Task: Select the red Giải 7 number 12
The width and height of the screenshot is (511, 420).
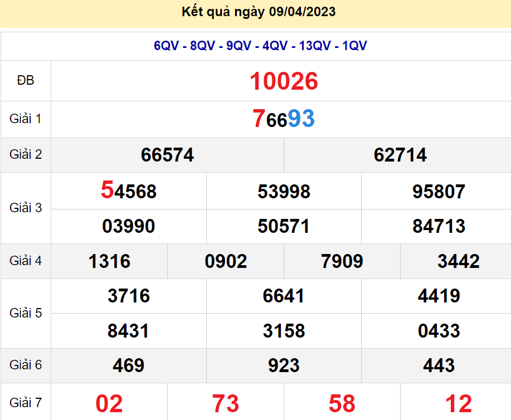Action: (459, 403)
